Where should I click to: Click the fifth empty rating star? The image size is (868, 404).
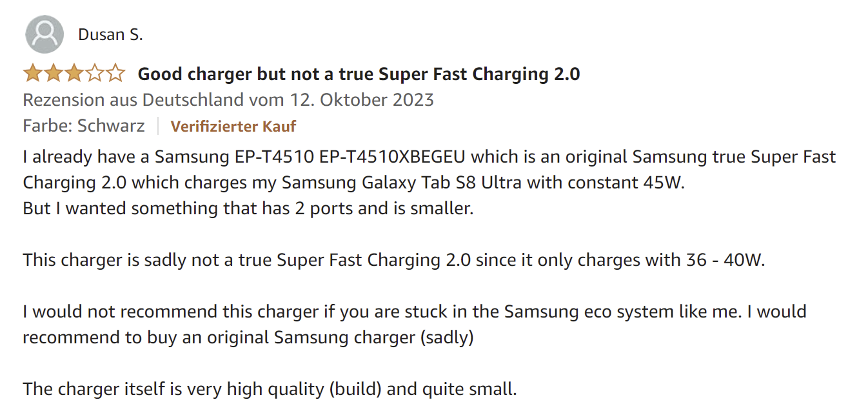(x=115, y=74)
